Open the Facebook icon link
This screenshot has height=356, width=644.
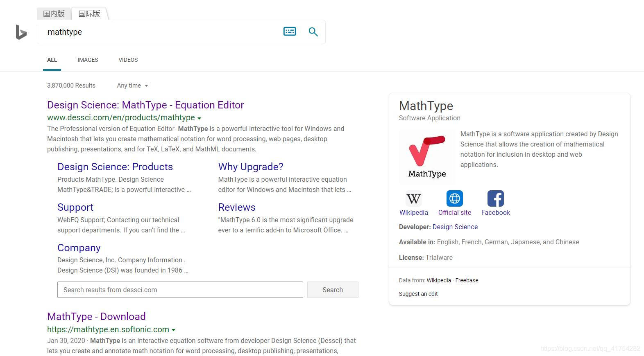(x=496, y=198)
